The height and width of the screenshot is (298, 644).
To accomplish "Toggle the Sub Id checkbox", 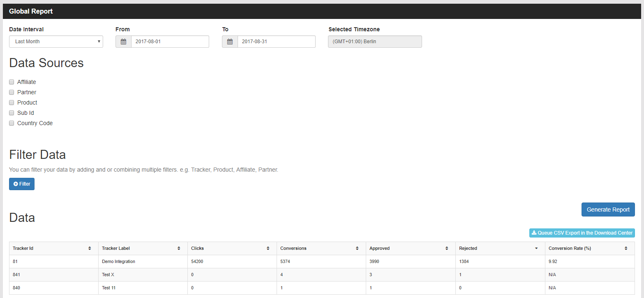I will pos(12,113).
